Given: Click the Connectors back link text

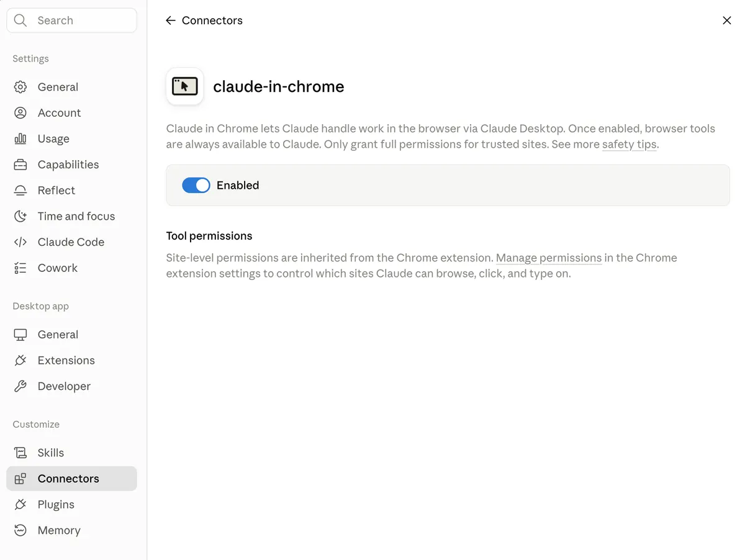Looking at the screenshot, I should [x=212, y=20].
